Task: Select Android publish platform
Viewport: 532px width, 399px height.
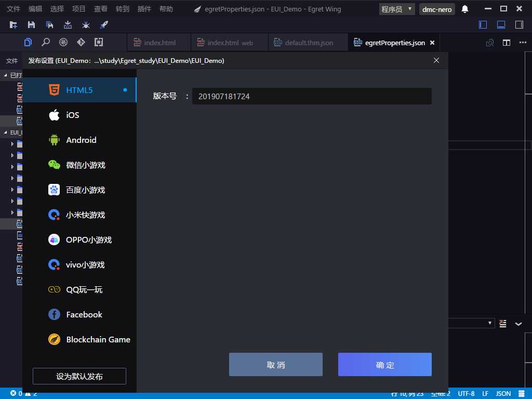Action: (79, 140)
